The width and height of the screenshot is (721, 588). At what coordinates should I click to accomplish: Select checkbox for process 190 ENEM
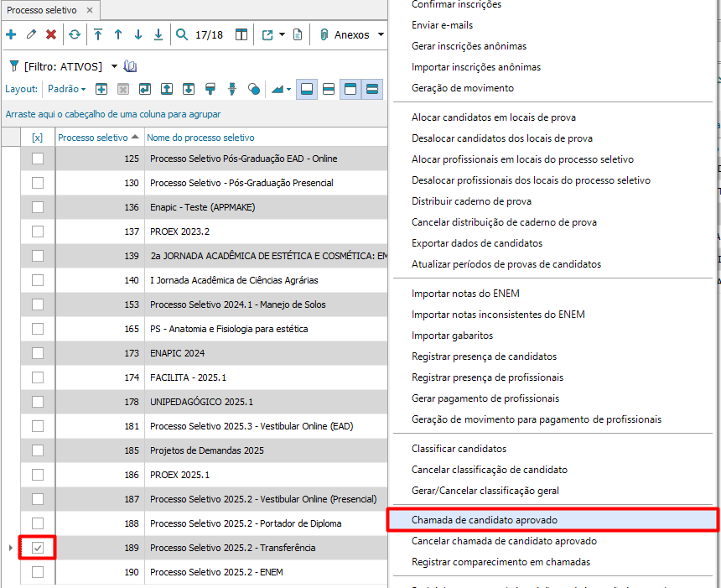(38, 572)
